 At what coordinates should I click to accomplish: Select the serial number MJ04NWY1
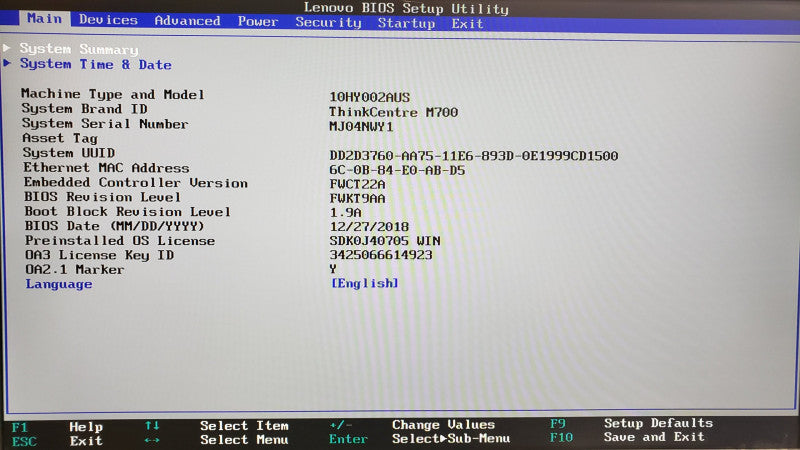[361, 127]
